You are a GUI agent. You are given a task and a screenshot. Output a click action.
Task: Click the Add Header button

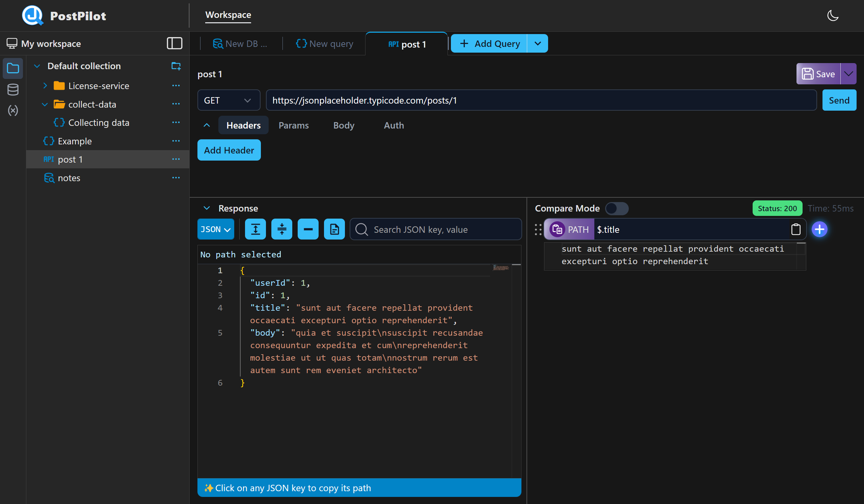point(229,150)
